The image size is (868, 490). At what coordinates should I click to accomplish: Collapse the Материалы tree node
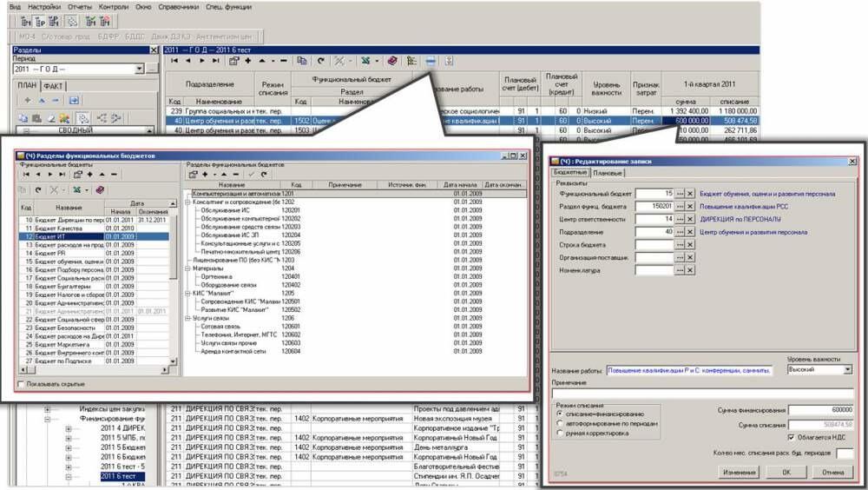(x=188, y=269)
